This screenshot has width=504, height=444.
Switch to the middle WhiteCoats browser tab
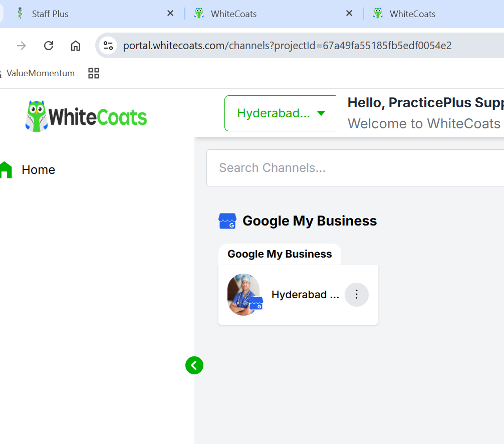point(234,14)
